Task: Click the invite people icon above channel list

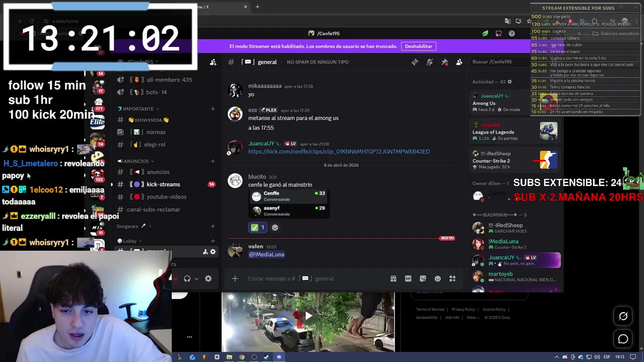Action: pos(213,62)
